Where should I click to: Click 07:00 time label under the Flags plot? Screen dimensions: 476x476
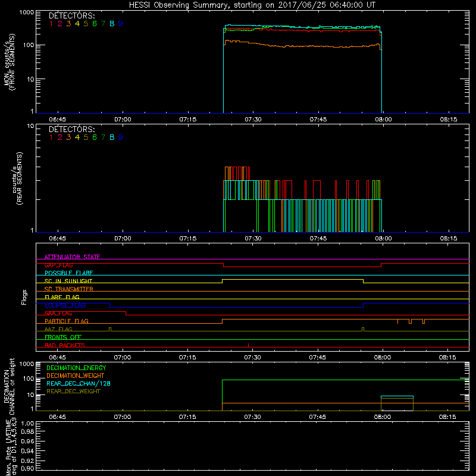[x=123, y=358]
